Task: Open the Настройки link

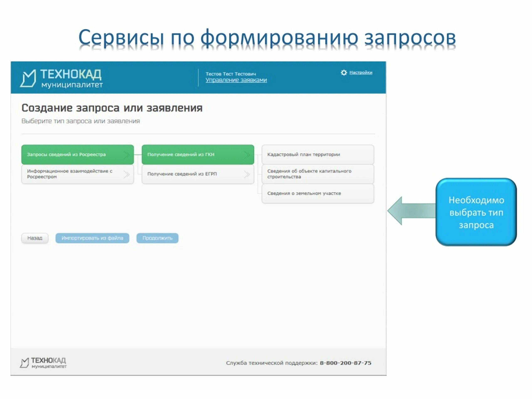Action: tap(361, 72)
